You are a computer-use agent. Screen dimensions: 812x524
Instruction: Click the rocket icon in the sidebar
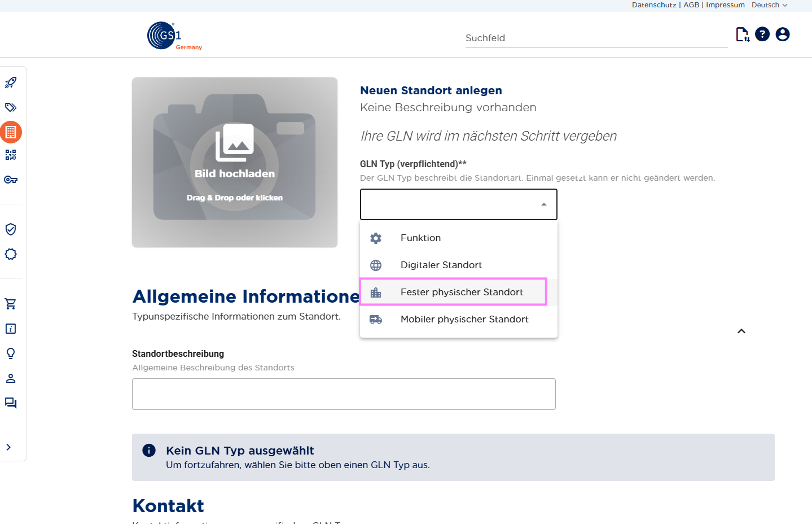point(11,82)
